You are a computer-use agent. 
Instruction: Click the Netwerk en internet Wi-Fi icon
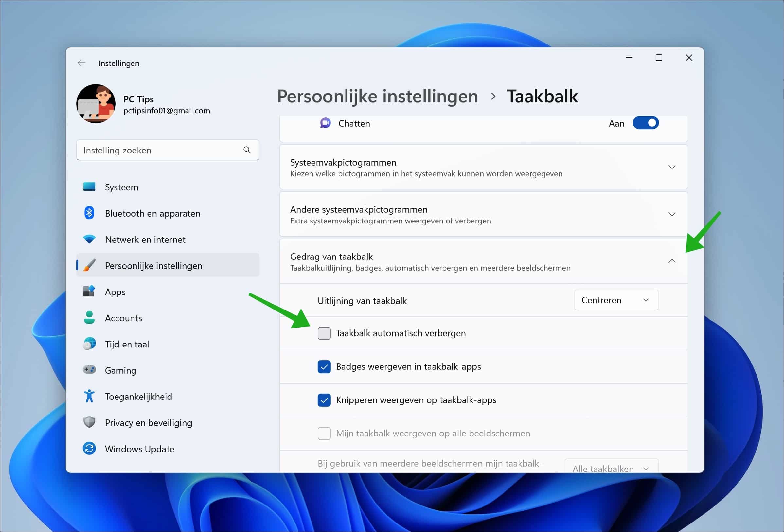point(89,239)
